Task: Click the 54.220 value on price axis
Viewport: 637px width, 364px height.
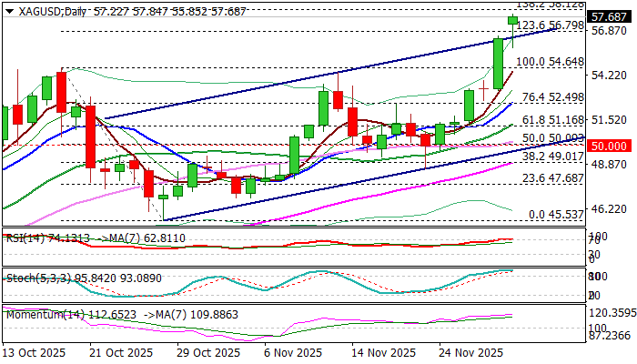Action: pos(608,76)
